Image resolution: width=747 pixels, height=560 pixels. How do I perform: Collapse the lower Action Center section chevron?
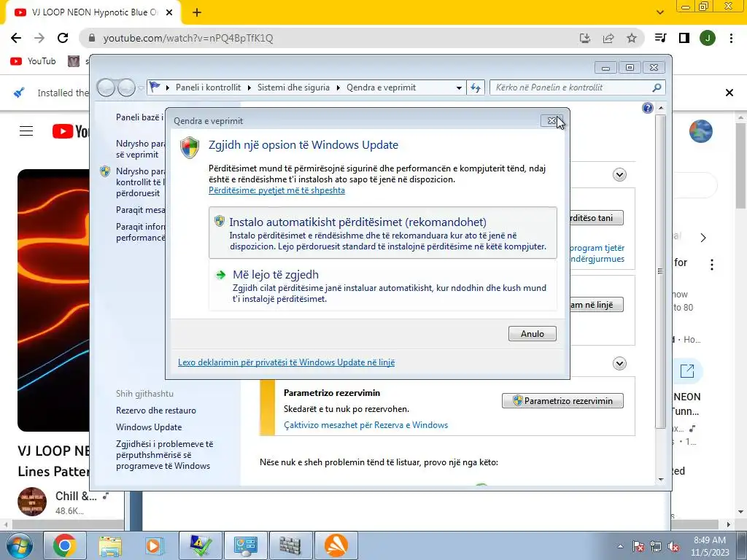[619, 364]
